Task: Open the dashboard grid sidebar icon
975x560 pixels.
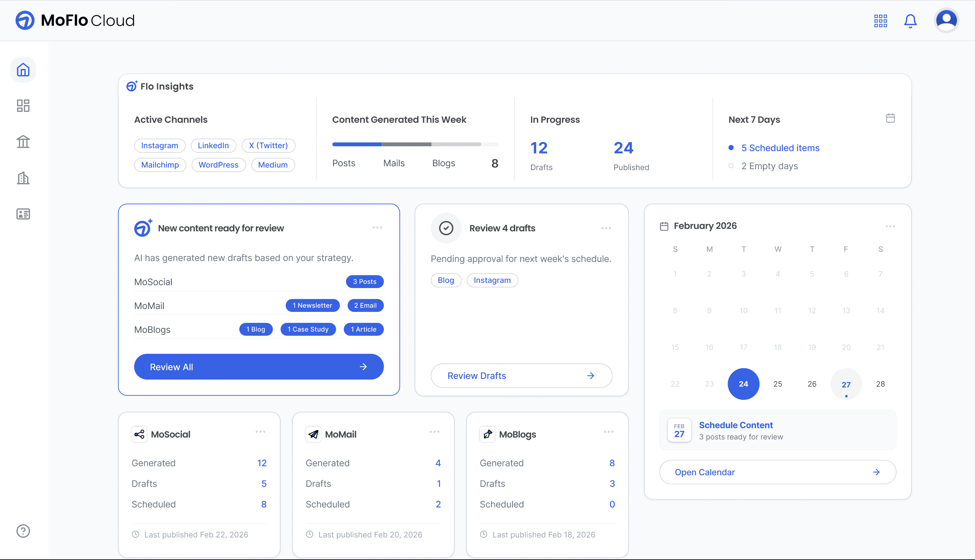Action: click(23, 106)
